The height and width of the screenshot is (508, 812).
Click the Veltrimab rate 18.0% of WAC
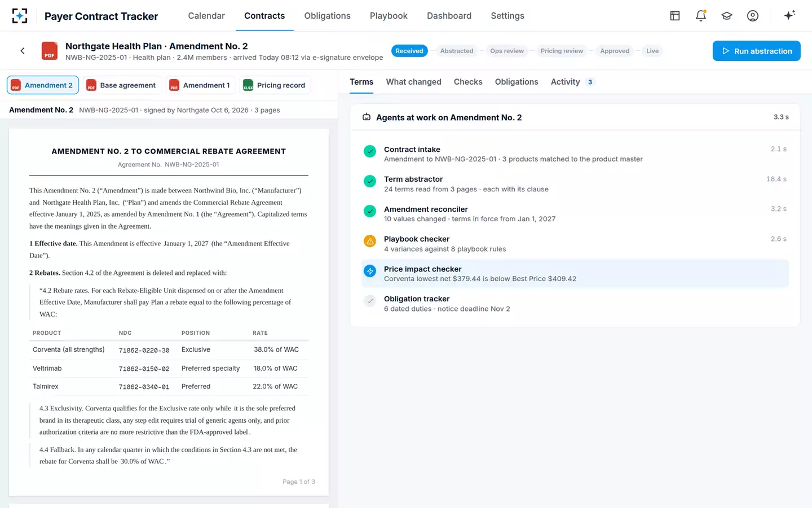[276, 369]
